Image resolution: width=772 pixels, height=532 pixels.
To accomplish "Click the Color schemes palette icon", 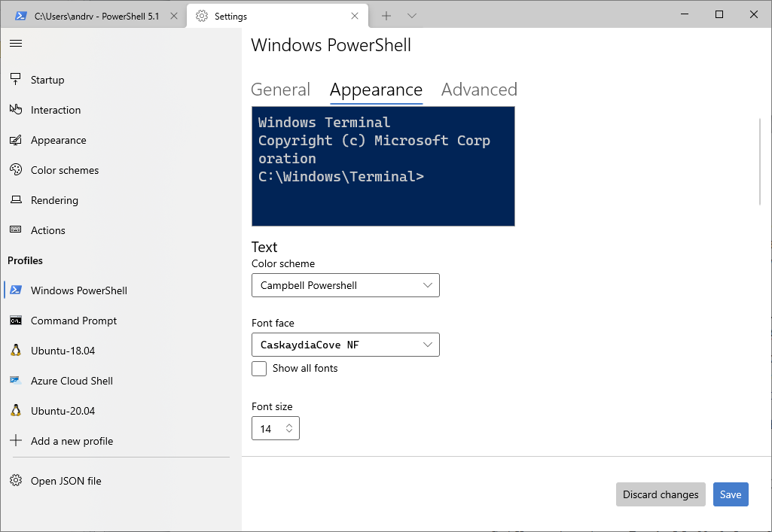I will tap(16, 169).
